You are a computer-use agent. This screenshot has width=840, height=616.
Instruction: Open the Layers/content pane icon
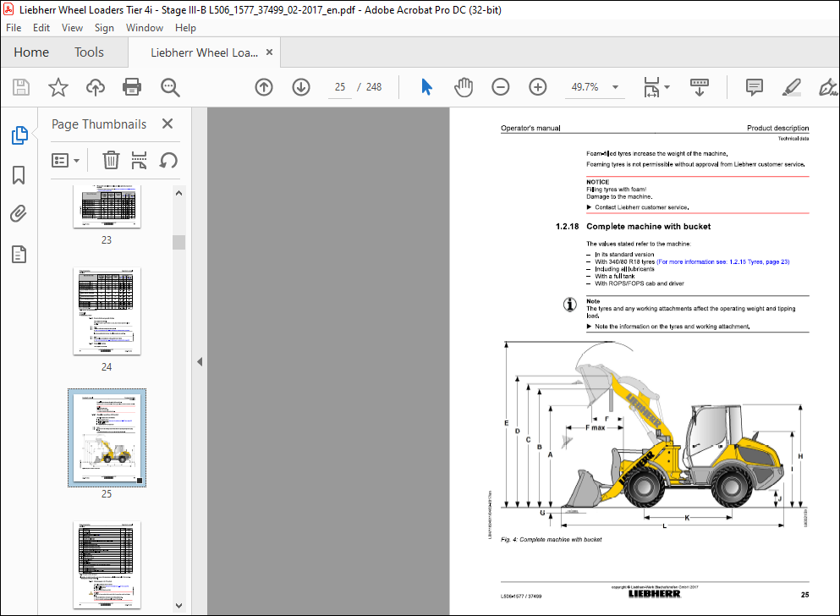(19, 255)
